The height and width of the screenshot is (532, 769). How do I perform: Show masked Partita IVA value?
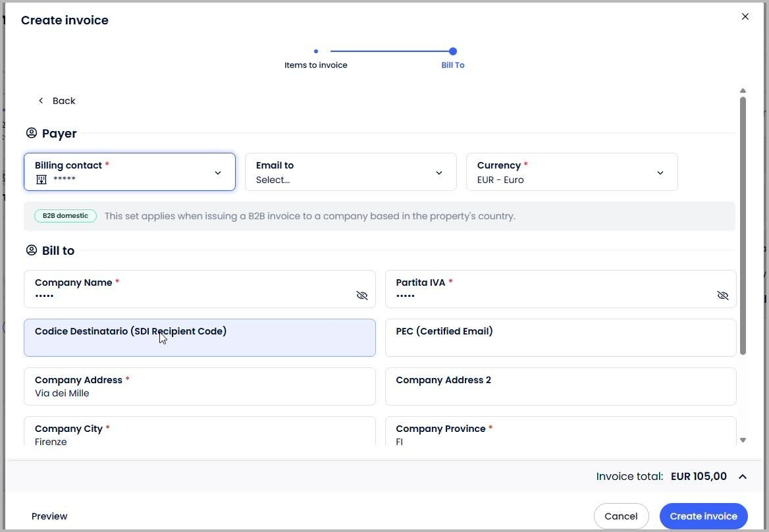722,295
